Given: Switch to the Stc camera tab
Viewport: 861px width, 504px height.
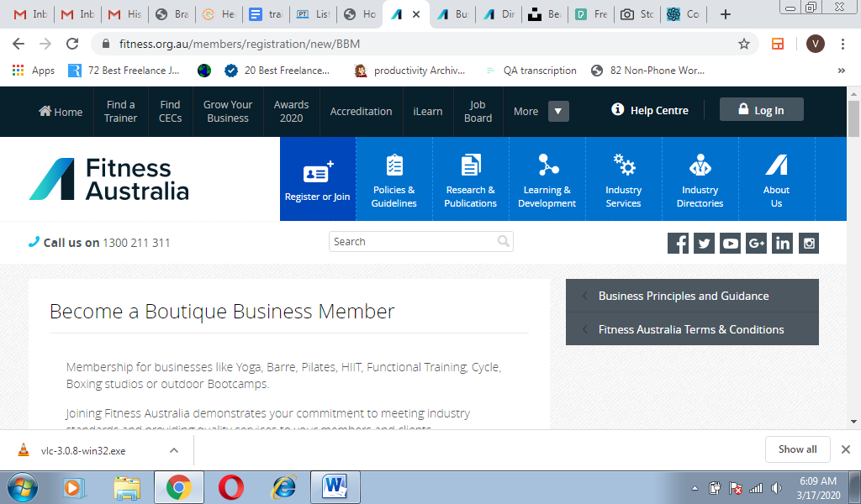Looking at the screenshot, I should (637, 14).
